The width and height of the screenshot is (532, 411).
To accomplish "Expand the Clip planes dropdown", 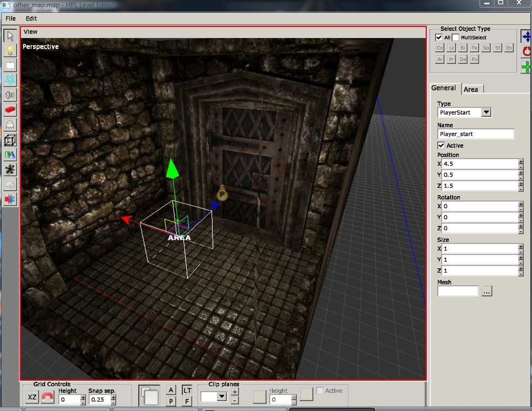I will tap(222, 397).
